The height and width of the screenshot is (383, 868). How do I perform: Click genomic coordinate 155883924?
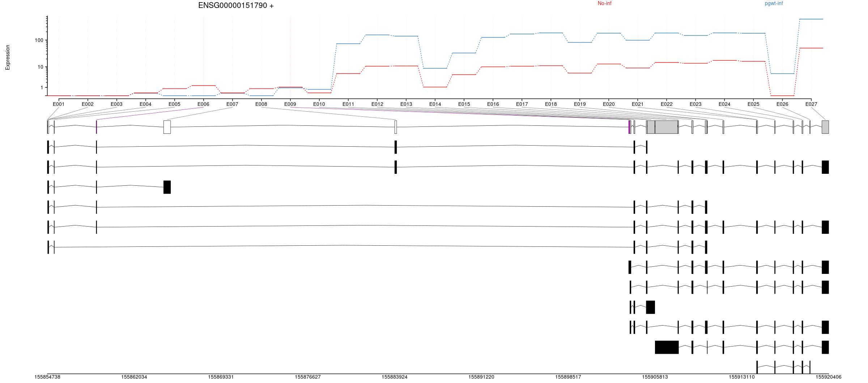pos(395,377)
